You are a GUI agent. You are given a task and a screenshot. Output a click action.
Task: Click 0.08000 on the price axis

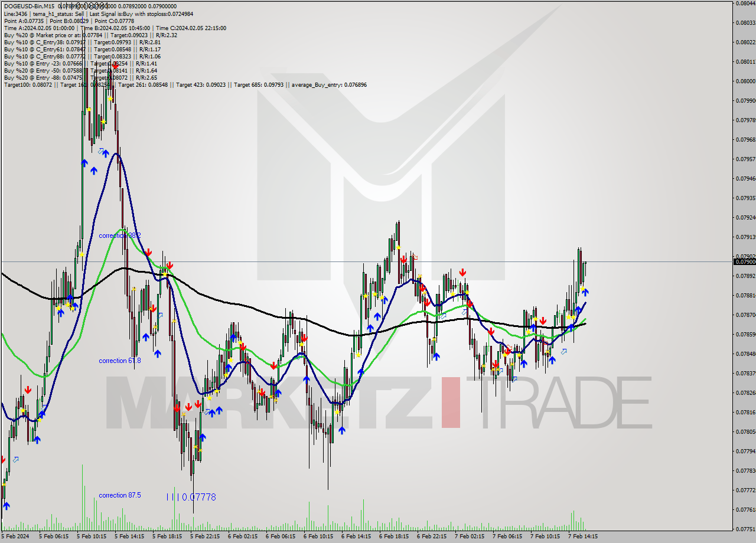(745, 81)
